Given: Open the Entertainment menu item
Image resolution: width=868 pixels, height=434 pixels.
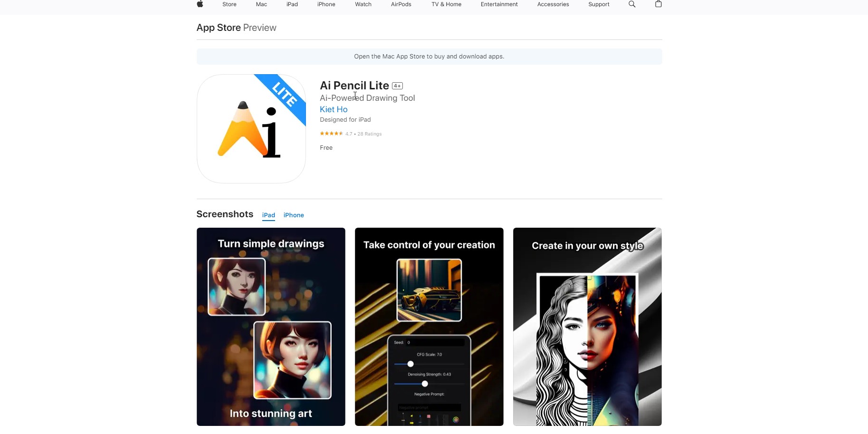Looking at the screenshot, I should click(x=499, y=4).
